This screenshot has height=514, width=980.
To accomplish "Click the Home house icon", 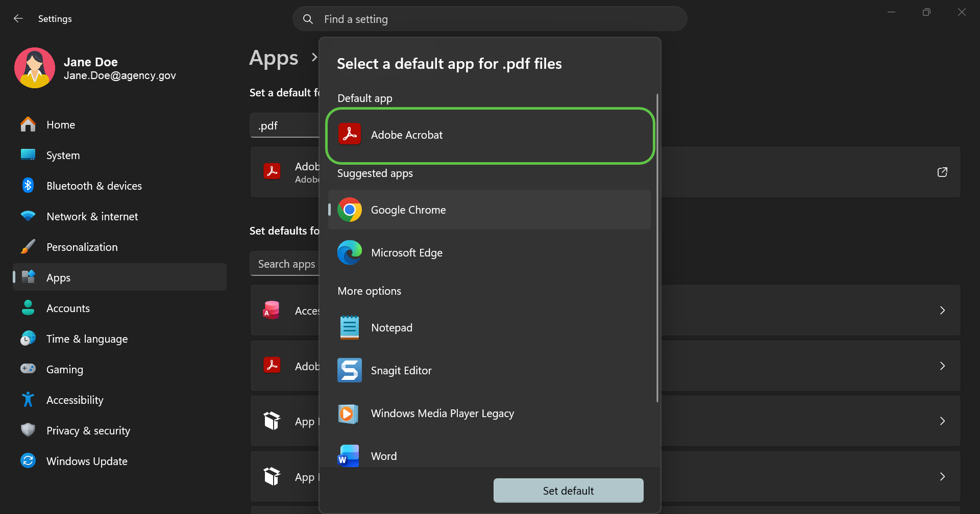I will 28,124.
